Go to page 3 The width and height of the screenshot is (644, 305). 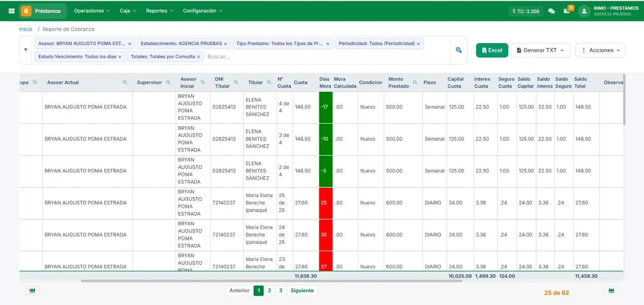coord(281,290)
